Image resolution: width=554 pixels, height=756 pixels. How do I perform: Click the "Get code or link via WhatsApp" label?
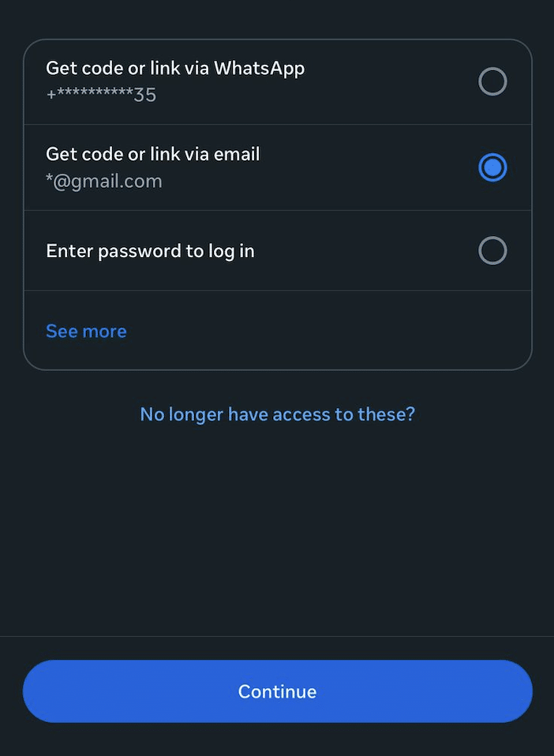tap(175, 69)
